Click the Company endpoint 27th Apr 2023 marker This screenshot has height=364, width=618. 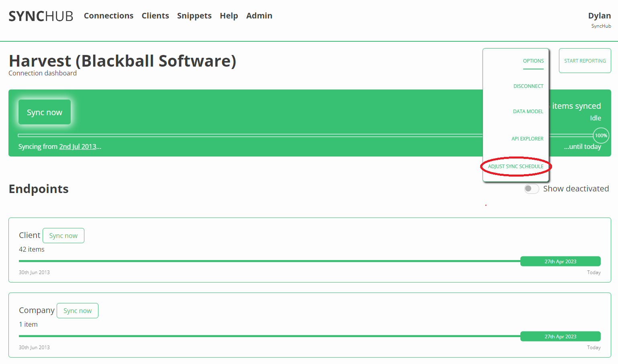561,336
